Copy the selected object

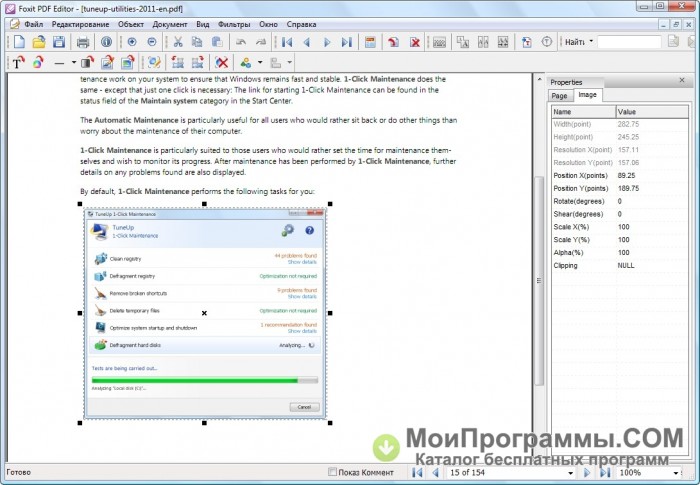197,42
